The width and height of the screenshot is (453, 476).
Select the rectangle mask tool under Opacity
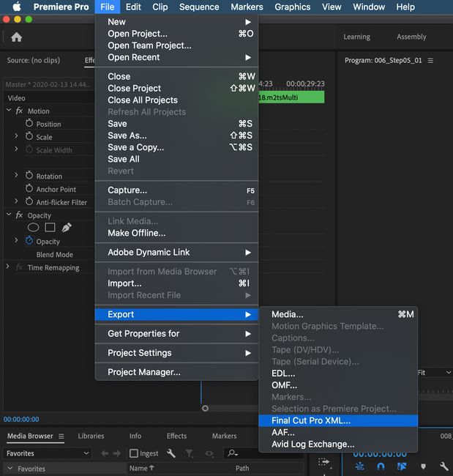pos(50,228)
